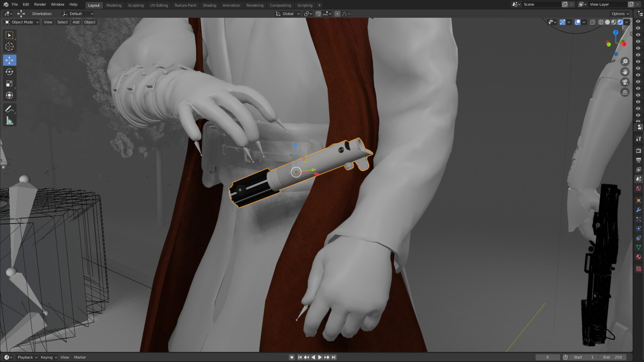This screenshot has width=644, height=362.
Task: Select the Scale tool
Action: click(9, 84)
